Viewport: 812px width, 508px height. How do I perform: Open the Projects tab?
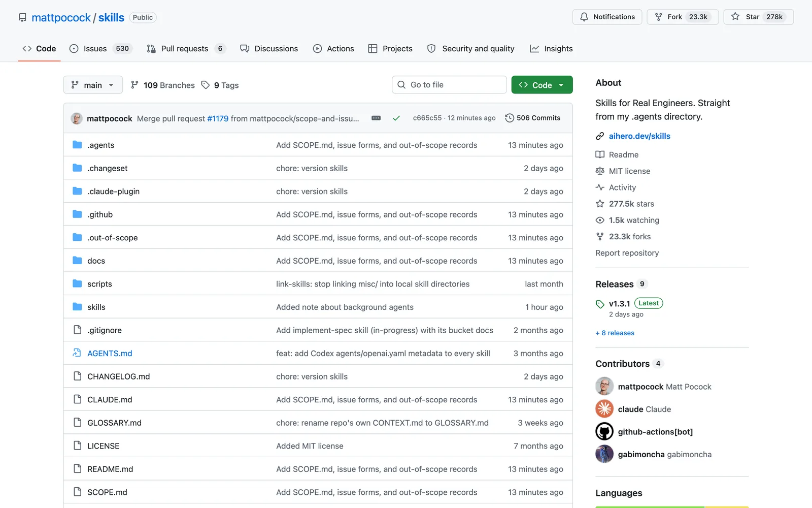390,49
